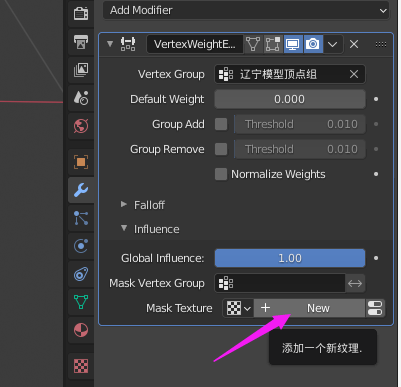Click the Vertex Weight Edit modifier icon

128,44
